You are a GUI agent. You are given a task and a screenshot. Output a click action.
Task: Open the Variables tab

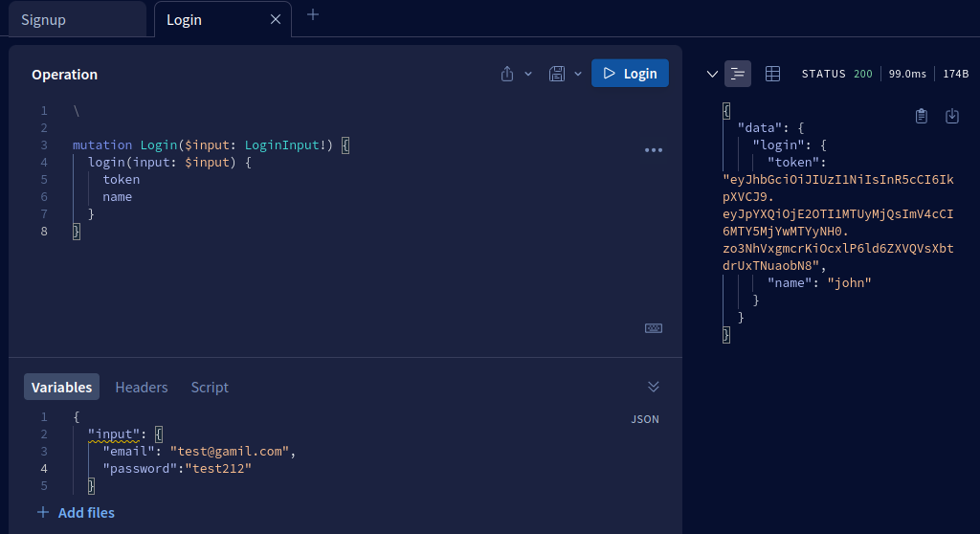click(61, 387)
